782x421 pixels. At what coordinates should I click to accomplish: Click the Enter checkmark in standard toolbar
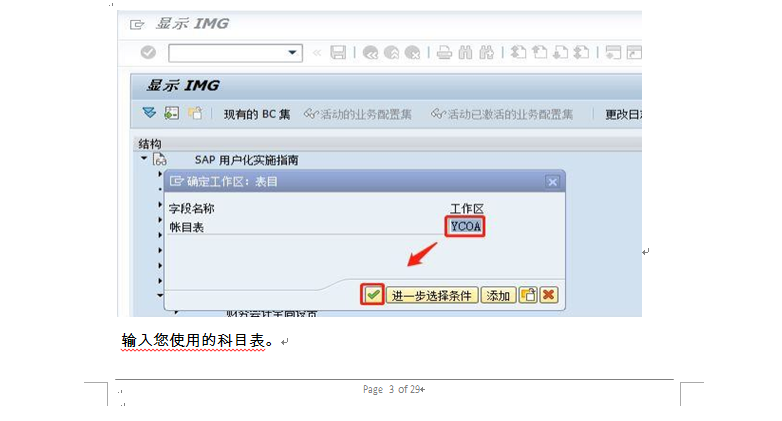[x=148, y=52]
